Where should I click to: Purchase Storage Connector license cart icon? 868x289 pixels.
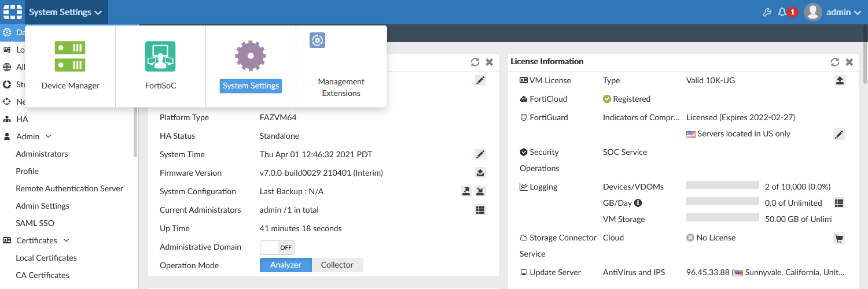click(x=839, y=238)
